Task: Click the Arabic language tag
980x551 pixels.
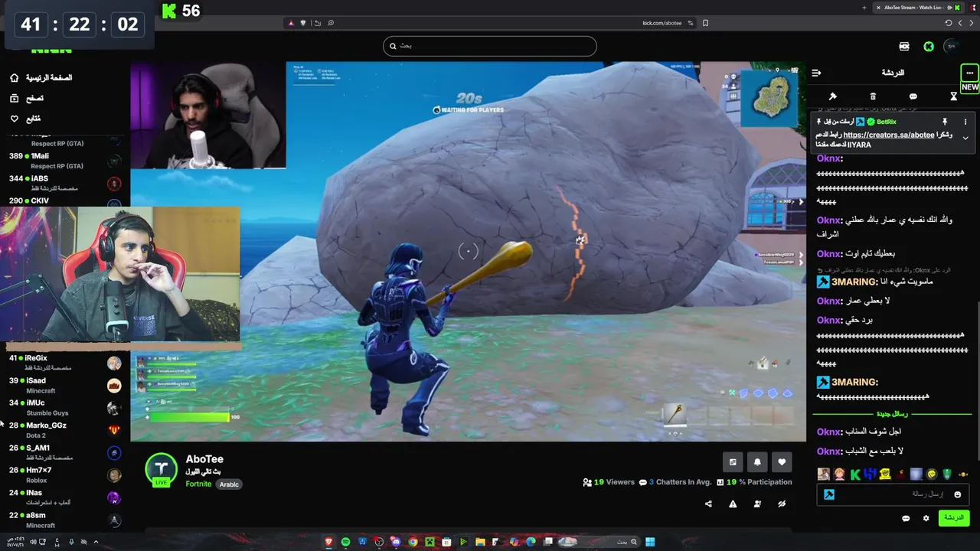Action: pyautogui.click(x=229, y=484)
